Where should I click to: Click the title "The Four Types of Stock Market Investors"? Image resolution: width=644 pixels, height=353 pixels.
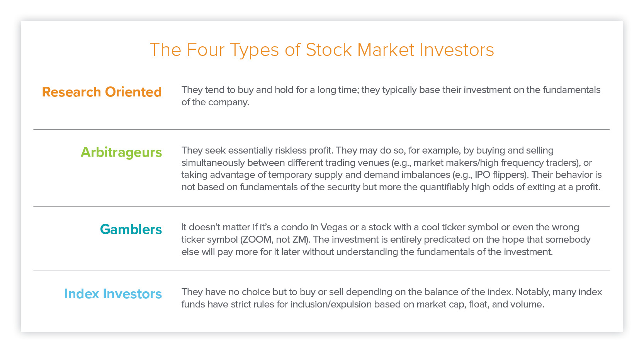[321, 50]
